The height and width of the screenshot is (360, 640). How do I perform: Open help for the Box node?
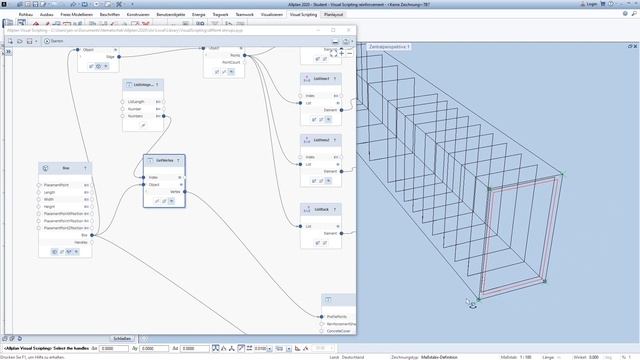[x=85, y=168]
